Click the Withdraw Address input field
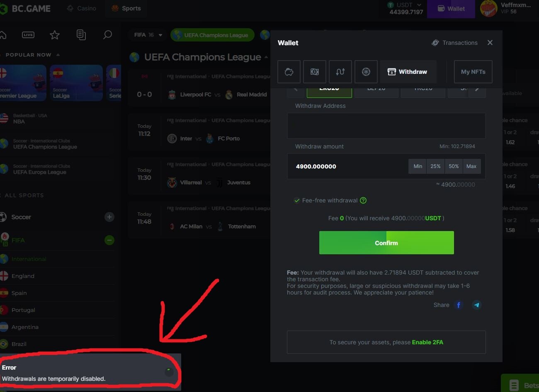Screen dimensions: 539x392 pyautogui.click(x=386, y=126)
